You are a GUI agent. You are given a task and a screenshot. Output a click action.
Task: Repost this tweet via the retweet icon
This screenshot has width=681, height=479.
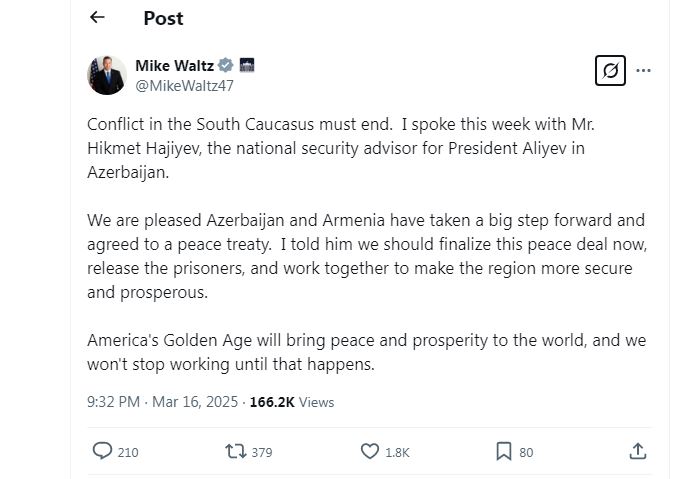point(236,452)
